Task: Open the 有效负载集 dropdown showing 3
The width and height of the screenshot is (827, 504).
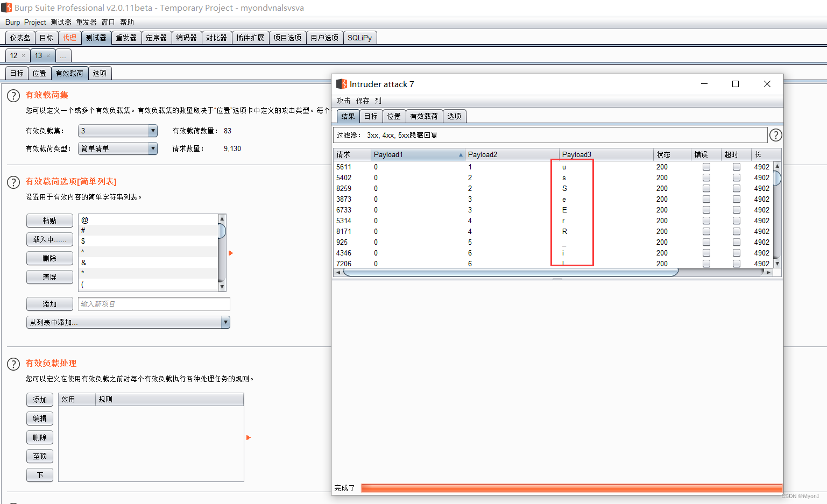Action: click(x=118, y=131)
